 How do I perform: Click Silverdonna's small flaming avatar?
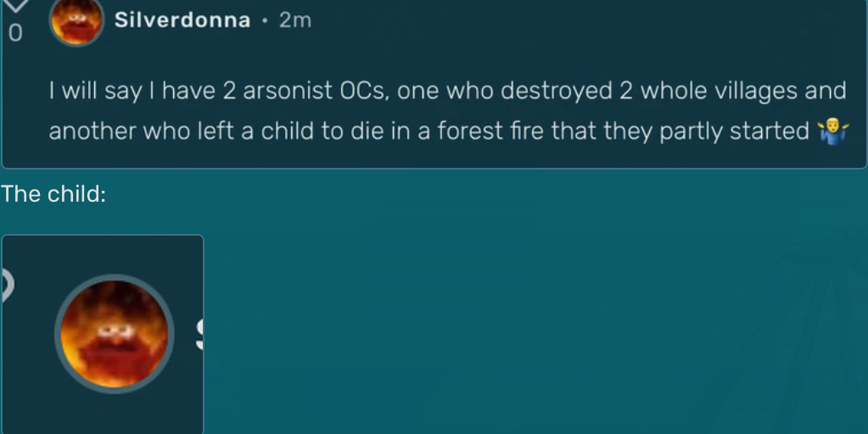(x=76, y=22)
